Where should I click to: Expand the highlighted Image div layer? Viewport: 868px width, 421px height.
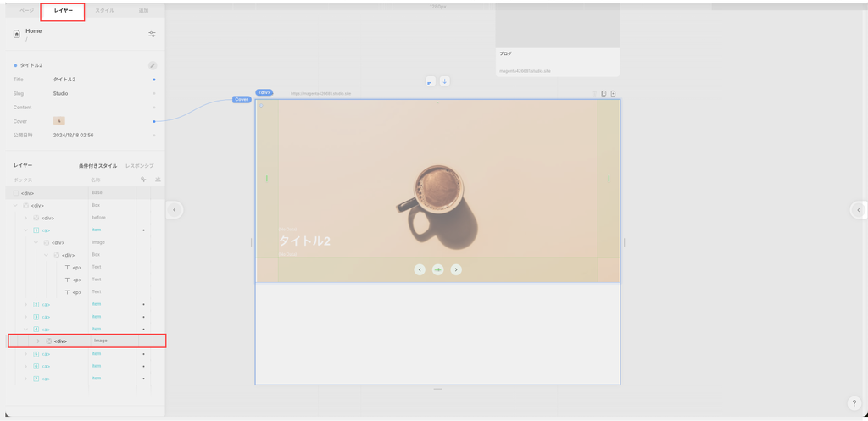tap(38, 341)
